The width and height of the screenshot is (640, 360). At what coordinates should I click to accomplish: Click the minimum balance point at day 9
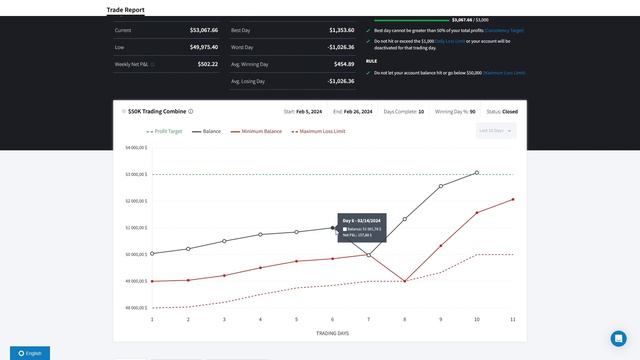click(441, 246)
